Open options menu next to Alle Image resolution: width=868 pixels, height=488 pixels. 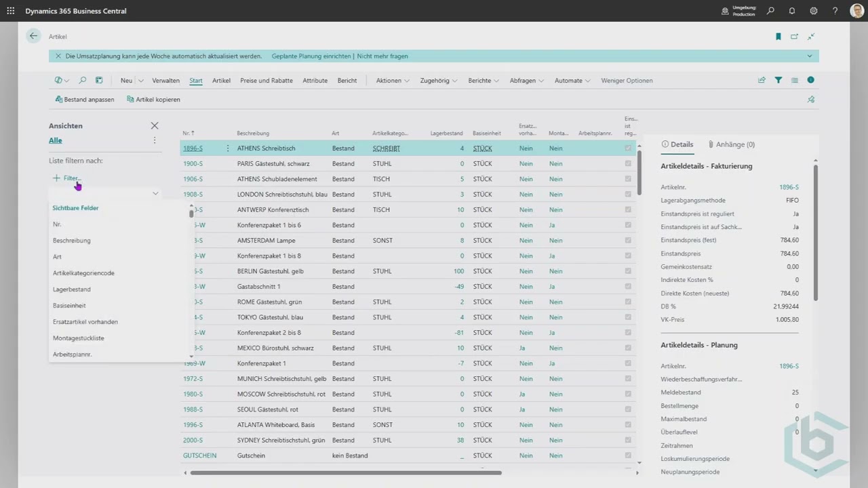[x=155, y=140]
